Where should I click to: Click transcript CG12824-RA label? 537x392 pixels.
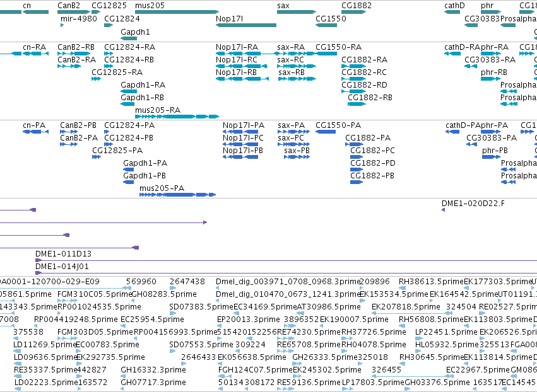130,47
